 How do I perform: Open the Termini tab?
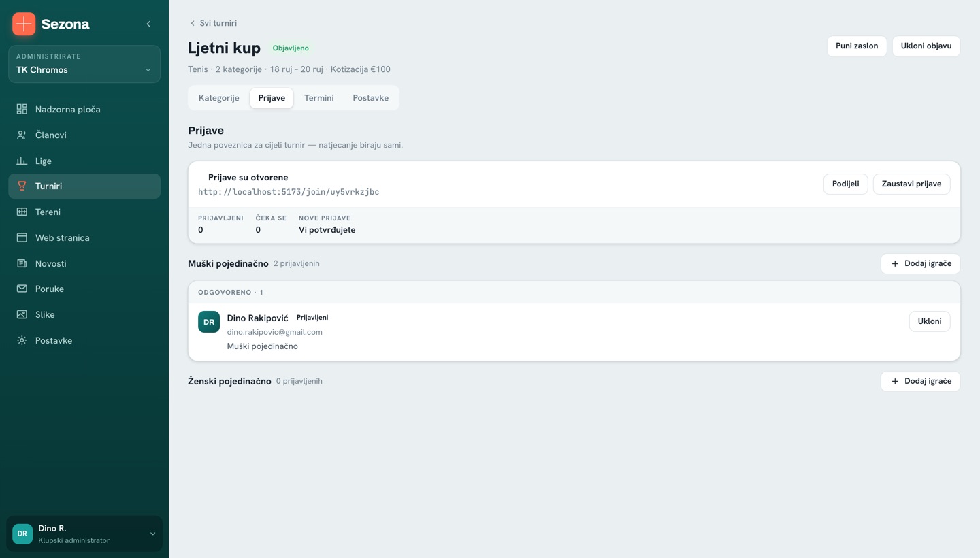pos(319,98)
